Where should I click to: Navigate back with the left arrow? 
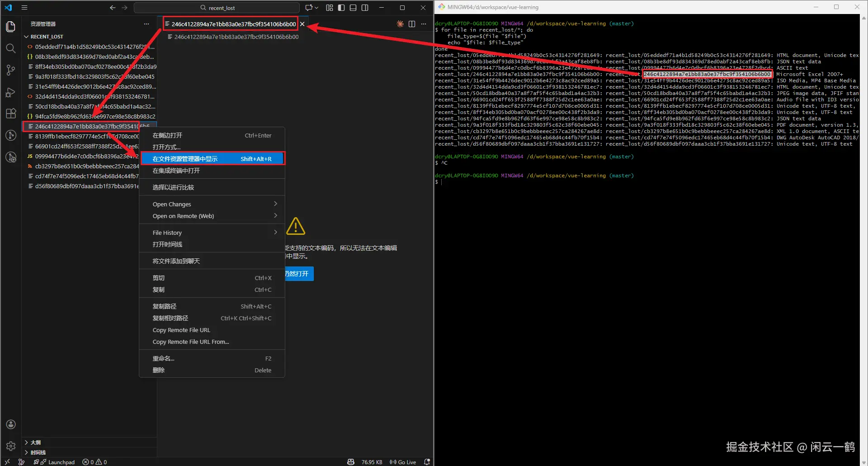pyautogui.click(x=113, y=8)
